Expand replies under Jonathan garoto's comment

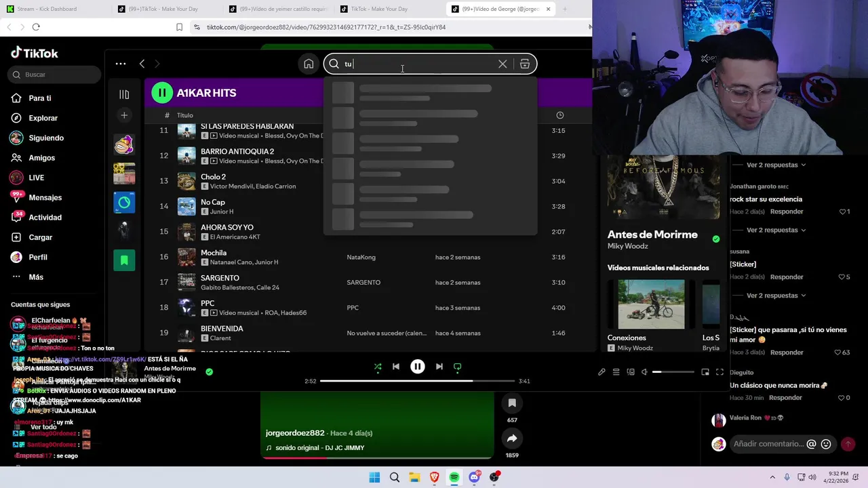pyautogui.click(x=776, y=230)
